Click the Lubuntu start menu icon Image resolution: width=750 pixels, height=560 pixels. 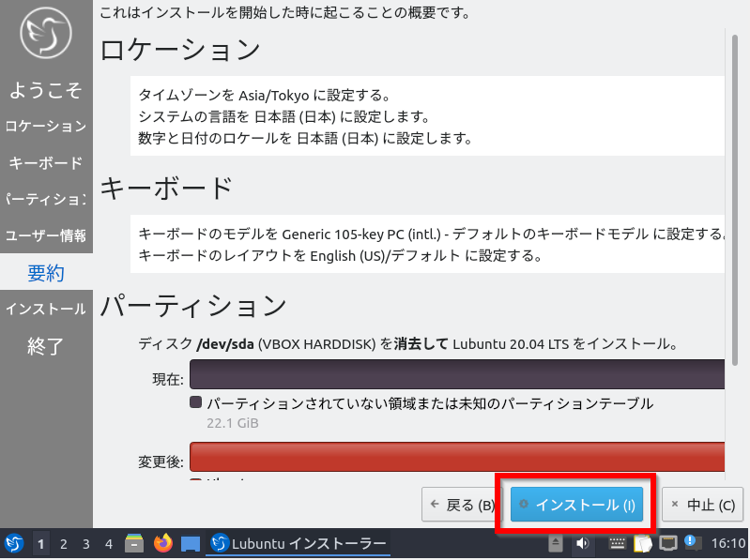tap(14, 543)
